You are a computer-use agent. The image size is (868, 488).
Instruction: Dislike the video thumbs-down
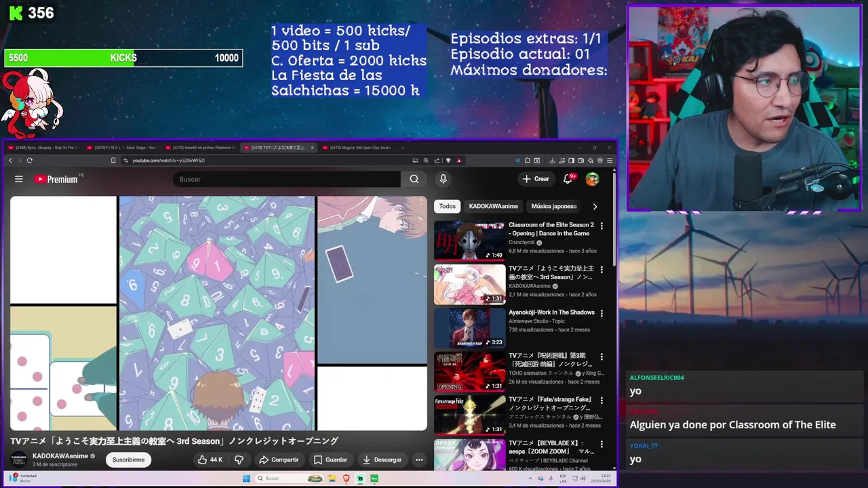pos(239,460)
